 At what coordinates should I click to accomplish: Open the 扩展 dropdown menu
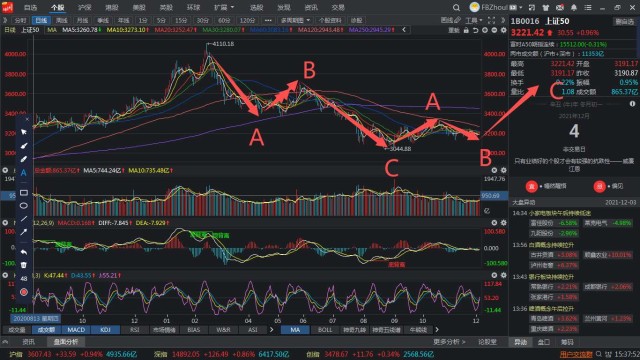[224, 7]
